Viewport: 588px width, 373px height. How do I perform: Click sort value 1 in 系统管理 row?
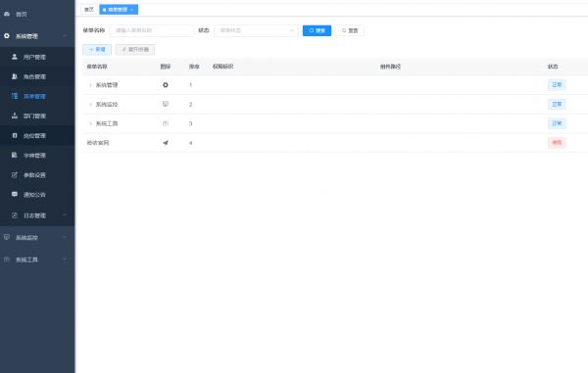(190, 85)
